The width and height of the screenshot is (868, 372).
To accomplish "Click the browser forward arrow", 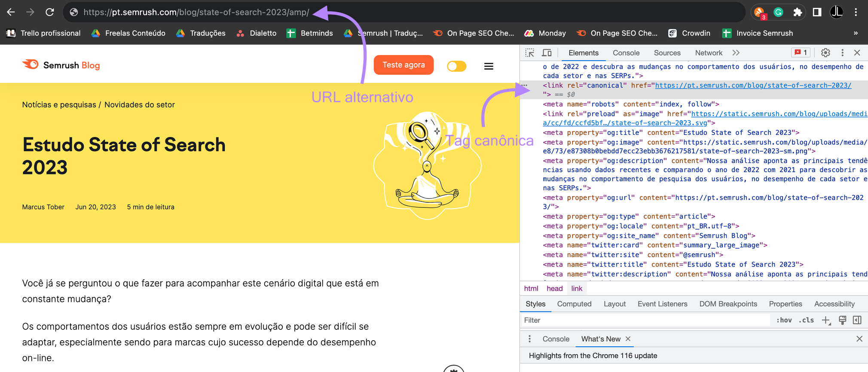I will (30, 12).
